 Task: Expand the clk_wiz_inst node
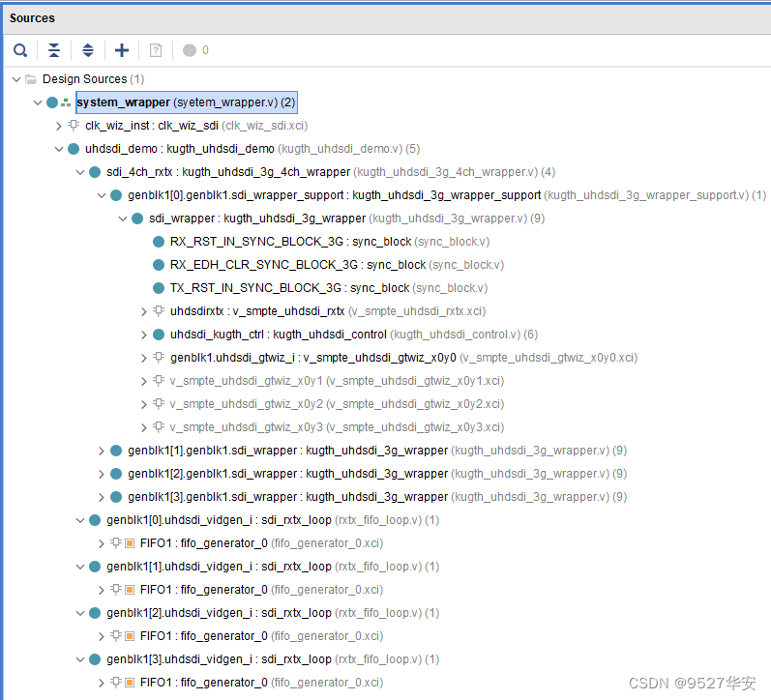59,126
